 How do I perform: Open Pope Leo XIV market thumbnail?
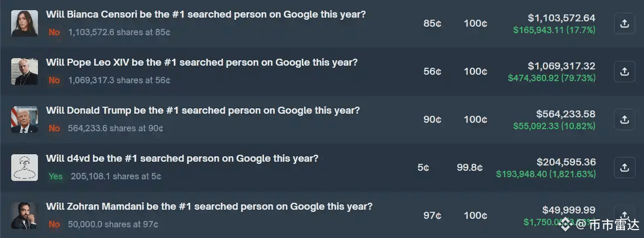(25, 72)
